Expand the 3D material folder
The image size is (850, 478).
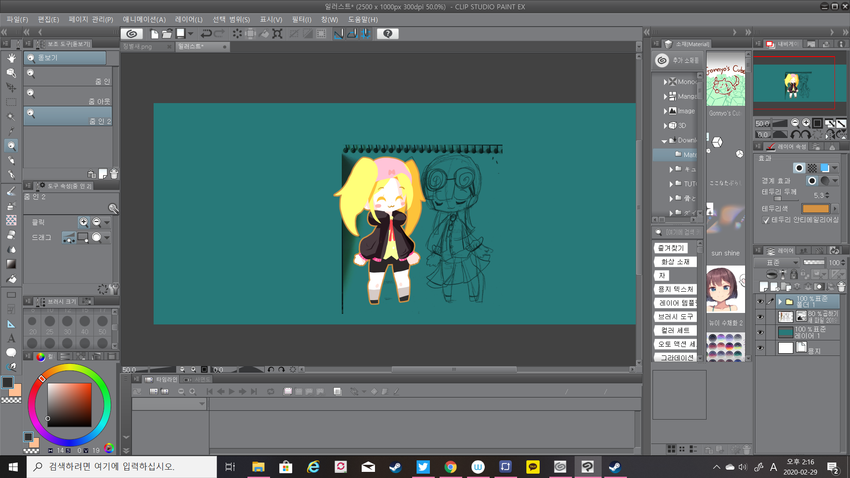point(665,126)
